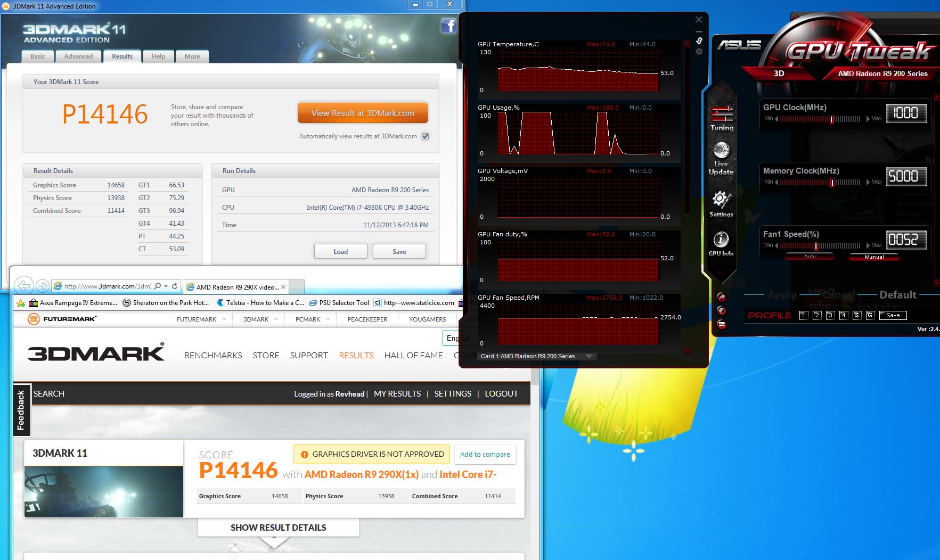Viewport: 940px width, 560px height.
Task: Decrease Fan1 Speed with Min arrow
Action: tap(776, 245)
